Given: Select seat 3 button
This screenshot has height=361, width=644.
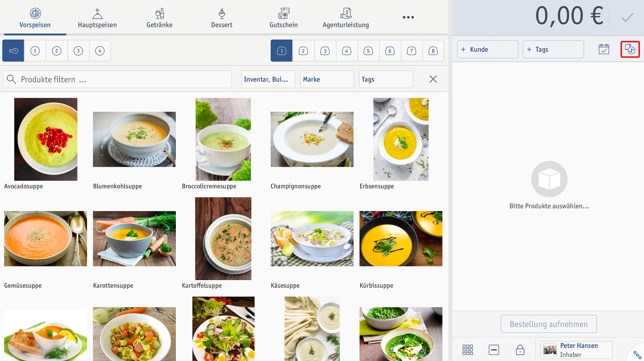Looking at the screenshot, I should [325, 51].
